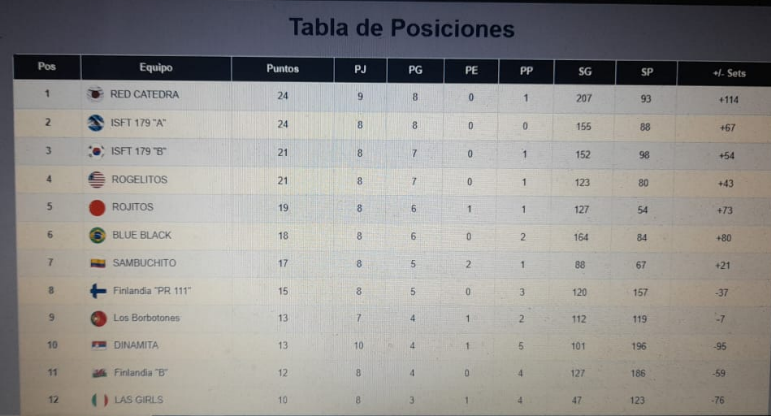Sort by the SG column header
This screenshot has height=416, width=771.
tap(585, 71)
